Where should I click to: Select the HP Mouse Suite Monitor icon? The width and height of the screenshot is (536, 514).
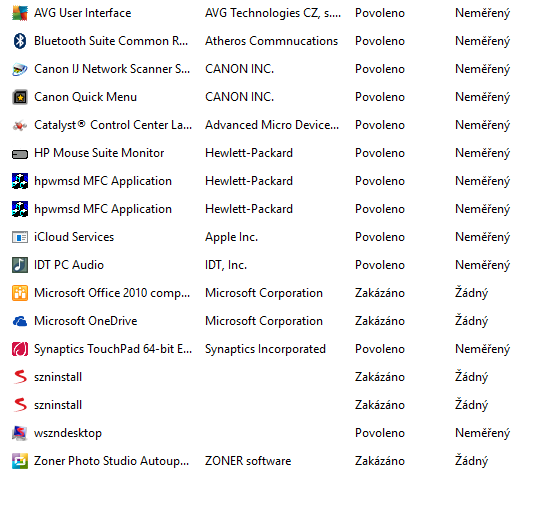tap(20, 154)
